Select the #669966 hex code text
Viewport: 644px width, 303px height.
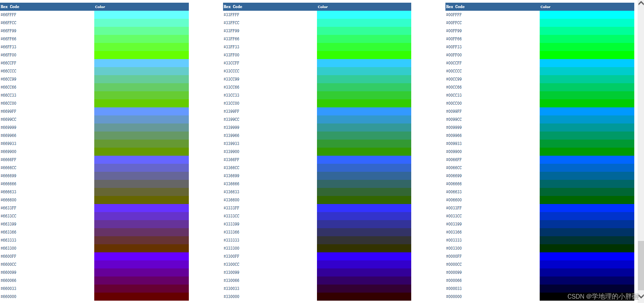8,136
